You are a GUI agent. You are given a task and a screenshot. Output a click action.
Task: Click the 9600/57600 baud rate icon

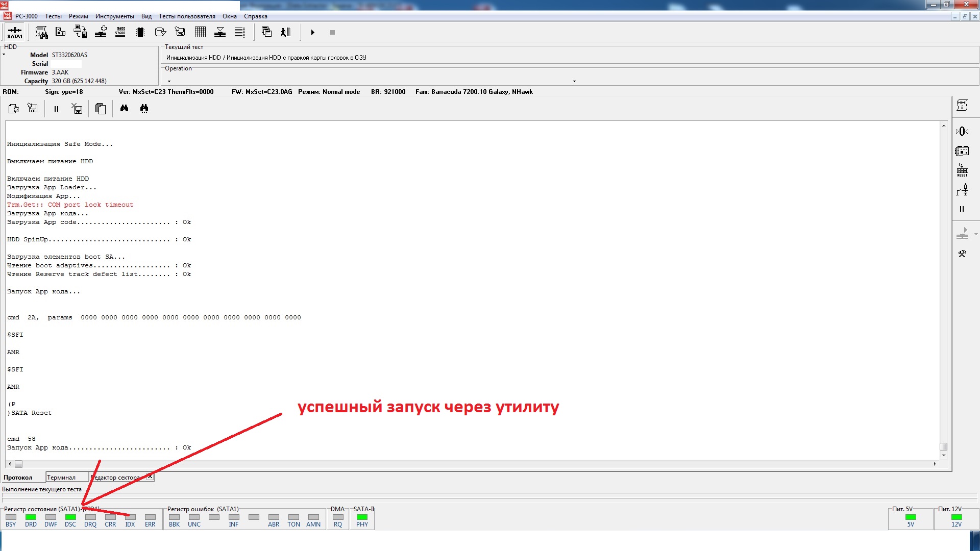point(120,32)
